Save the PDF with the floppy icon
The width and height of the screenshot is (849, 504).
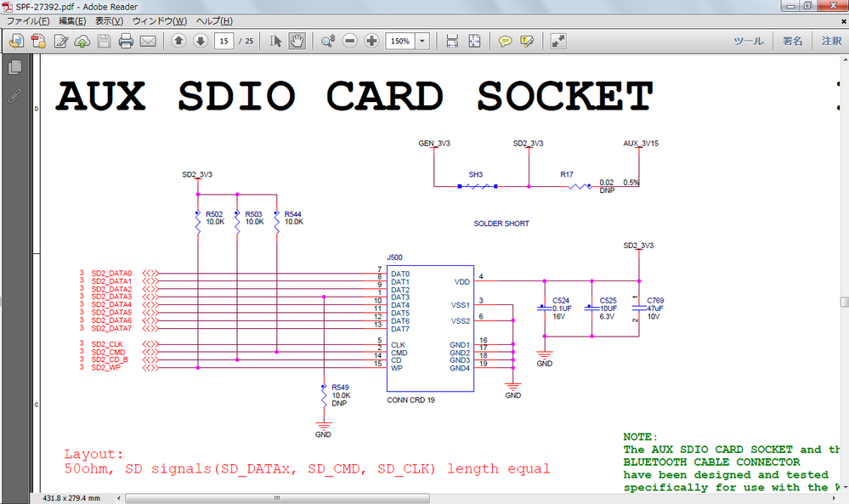click(104, 41)
